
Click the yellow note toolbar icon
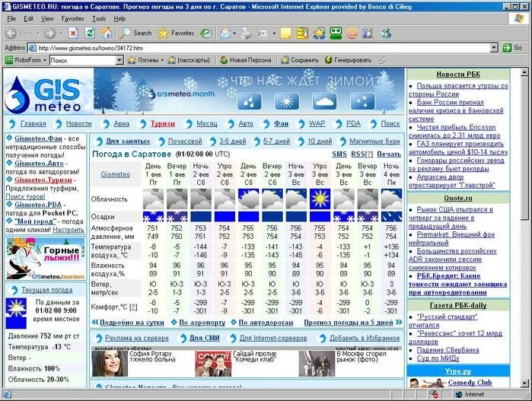pyautogui.click(x=285, y=33)
